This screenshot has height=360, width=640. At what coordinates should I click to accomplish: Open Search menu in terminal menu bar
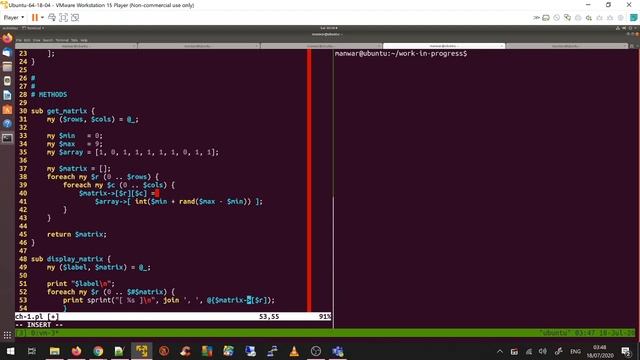48,40
